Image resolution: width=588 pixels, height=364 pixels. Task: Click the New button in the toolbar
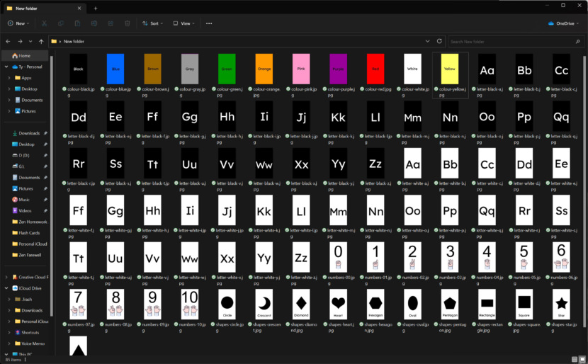click(18, 23)
